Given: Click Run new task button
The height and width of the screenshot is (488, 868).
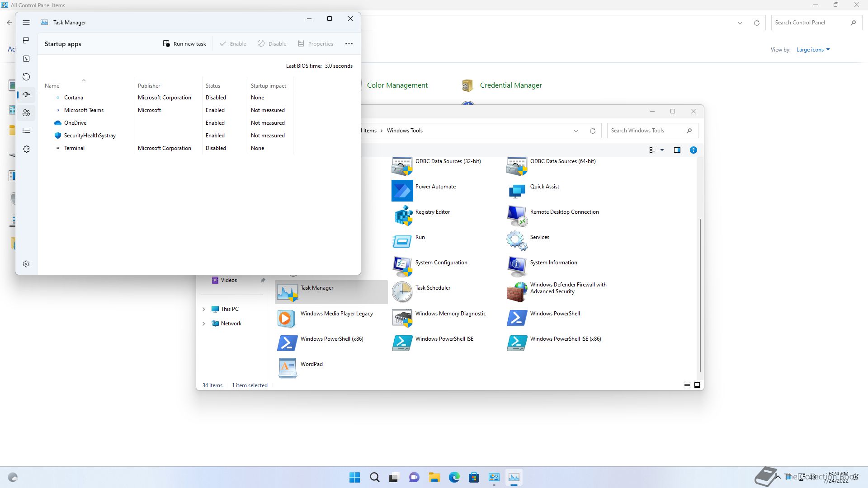Looking at the screenshot, I should [184, 44].
